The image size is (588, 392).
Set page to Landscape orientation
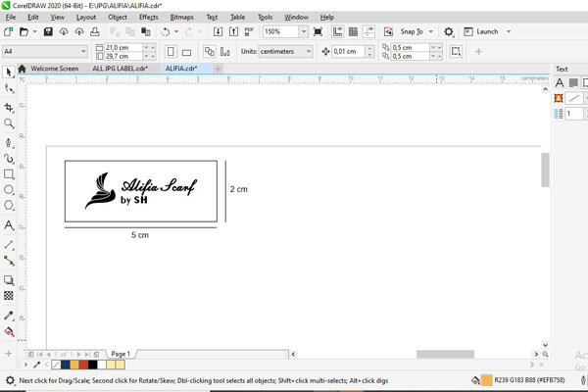click(186, 52)
